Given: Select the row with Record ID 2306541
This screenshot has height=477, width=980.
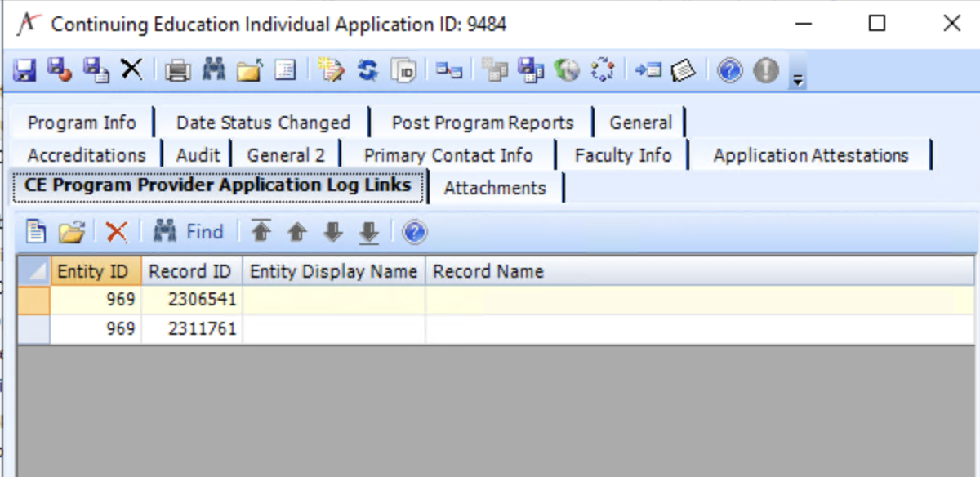Looking at the screenshot, I should [x=188, y=299].
